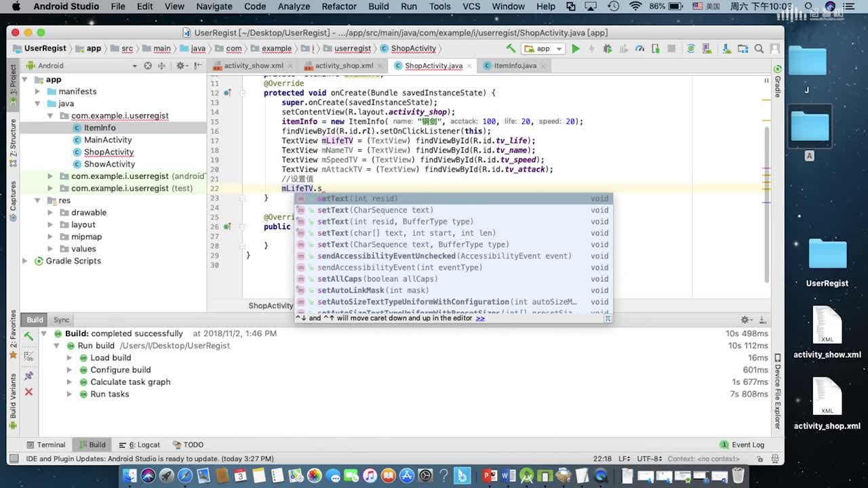
Task: Switch to ItemInfo.java tab
Action: (515, 66)
